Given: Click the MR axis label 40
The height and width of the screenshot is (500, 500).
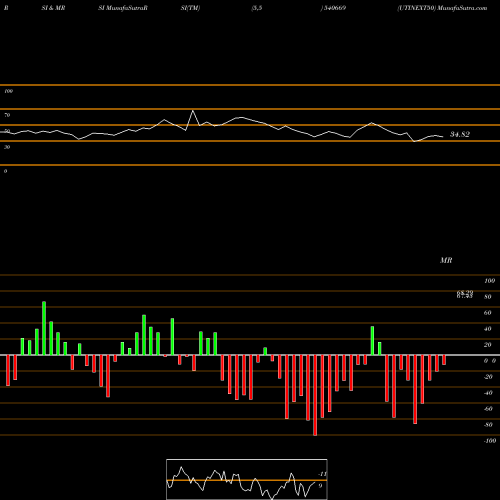Looking at the screenshot, I should coord(488,329).
